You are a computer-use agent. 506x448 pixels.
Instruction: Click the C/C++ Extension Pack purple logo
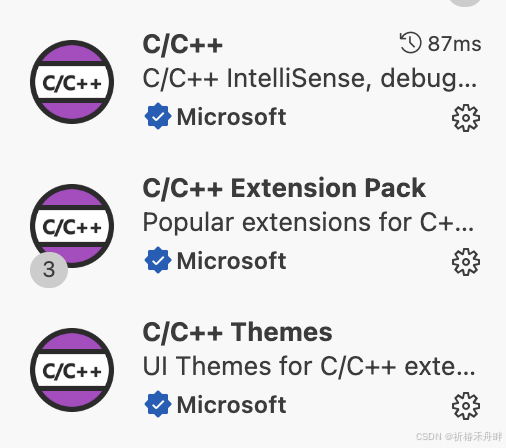tap(72, 226)
